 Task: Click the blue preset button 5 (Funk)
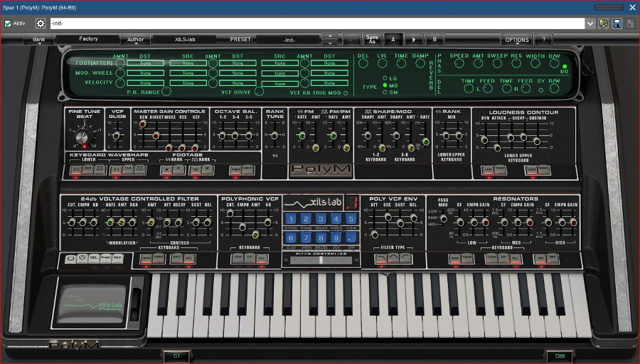pyautogui.click(x=351, y=219)
